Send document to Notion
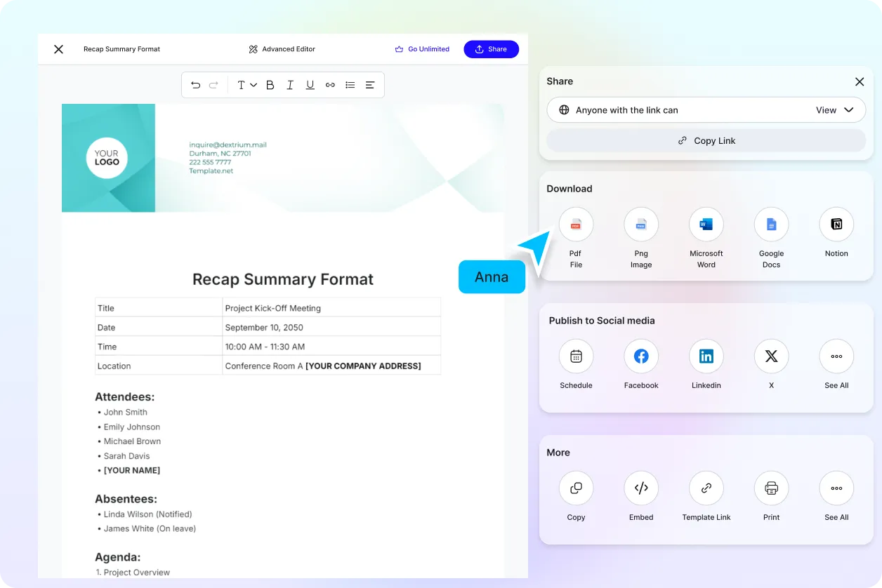This screenshot has width=882, height=588. [x=836, y=225]
